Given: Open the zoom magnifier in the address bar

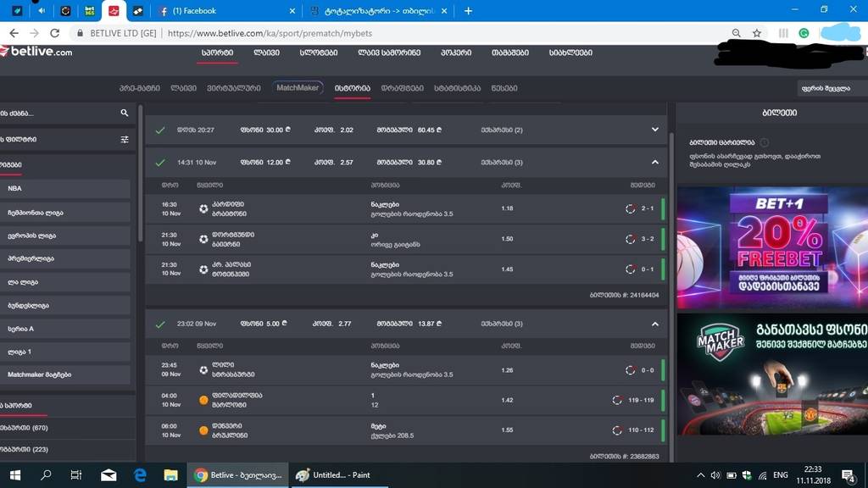Looking at the screenshot, I should point(736,33).
